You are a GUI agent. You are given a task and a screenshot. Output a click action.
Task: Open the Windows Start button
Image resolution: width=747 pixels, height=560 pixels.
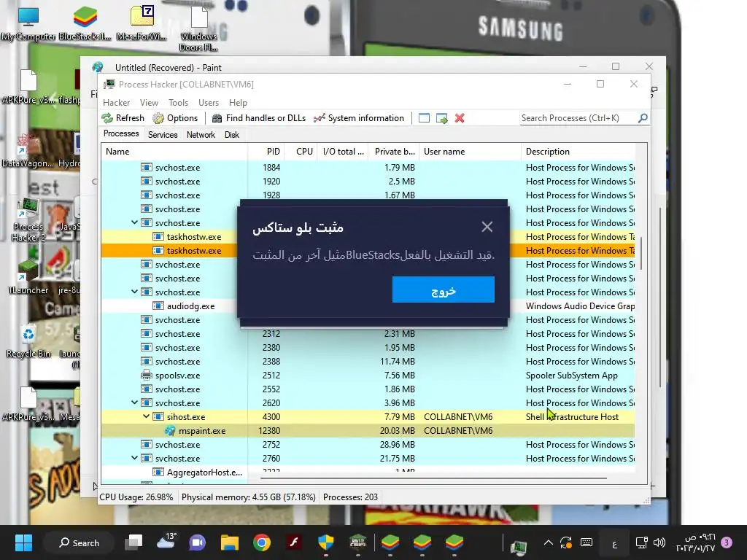point(23,542)
